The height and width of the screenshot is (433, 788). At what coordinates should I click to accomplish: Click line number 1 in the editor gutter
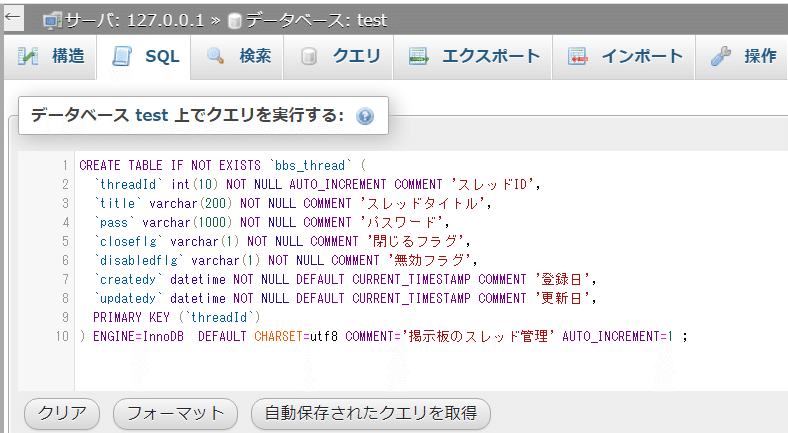(x=65, y=165)
